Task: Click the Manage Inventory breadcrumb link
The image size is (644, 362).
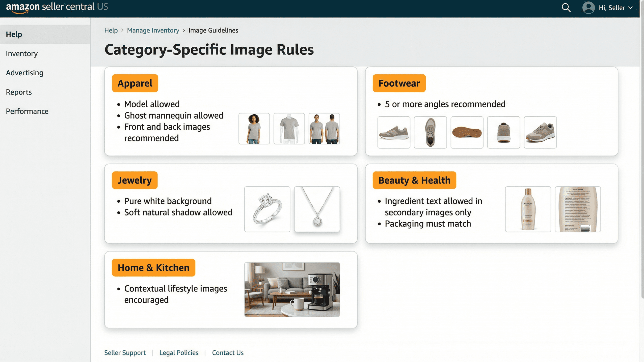Action: pos(153,30)
